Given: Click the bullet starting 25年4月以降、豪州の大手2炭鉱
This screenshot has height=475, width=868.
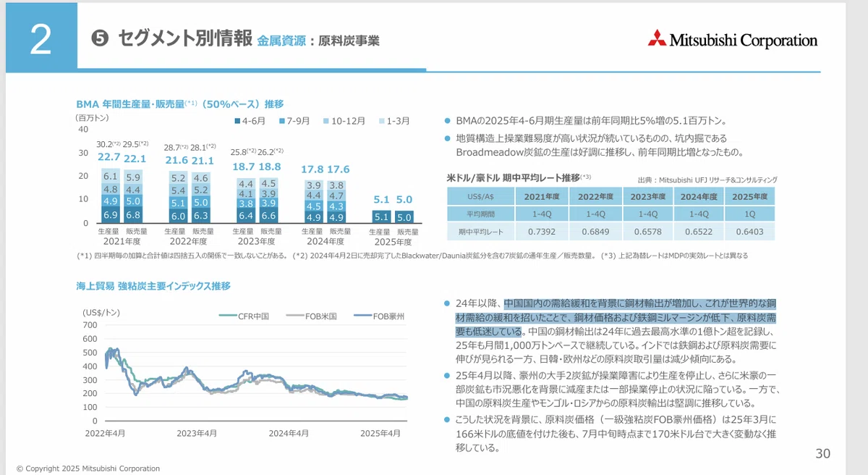Looking at the screenshot, I should pos(612,390).
